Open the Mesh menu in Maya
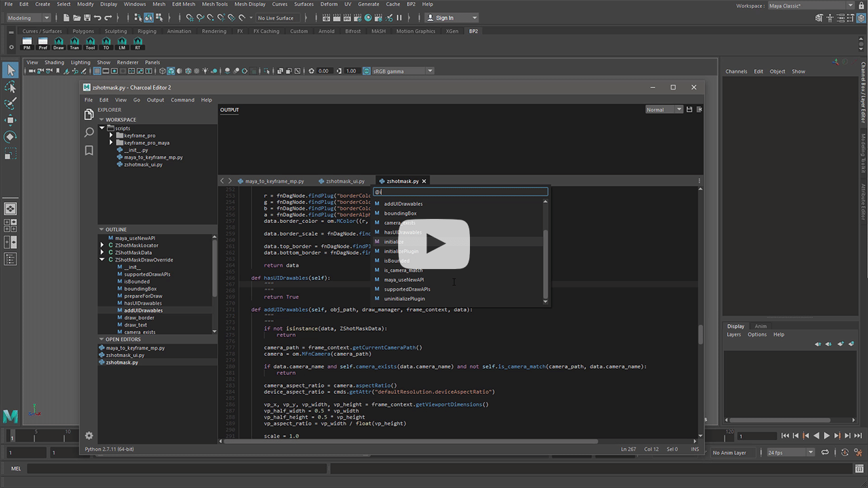 click(x=160, y=4)
